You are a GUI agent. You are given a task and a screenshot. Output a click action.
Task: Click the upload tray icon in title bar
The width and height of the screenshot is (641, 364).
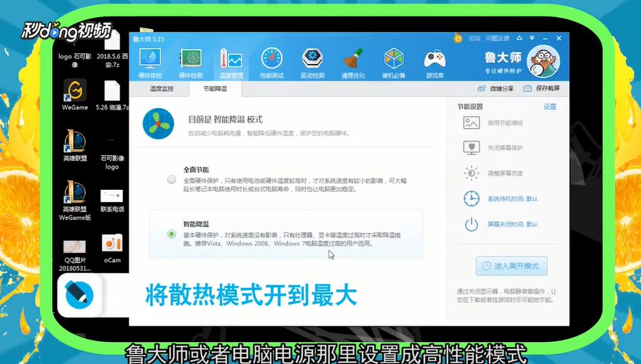[x=519, y=38]
